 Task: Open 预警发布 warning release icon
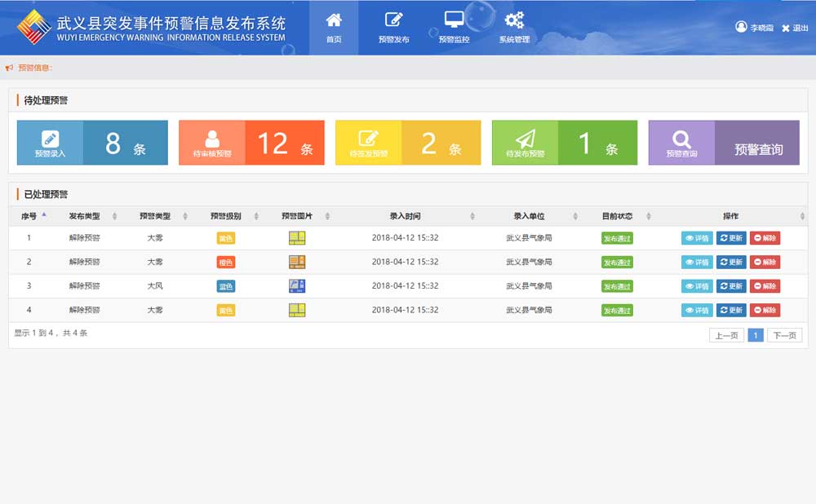tap(394, 27)
